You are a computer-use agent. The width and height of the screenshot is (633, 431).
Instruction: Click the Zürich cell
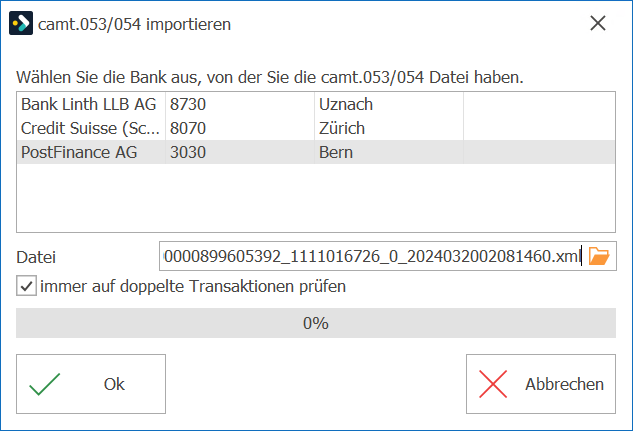[x=389, y=128]
